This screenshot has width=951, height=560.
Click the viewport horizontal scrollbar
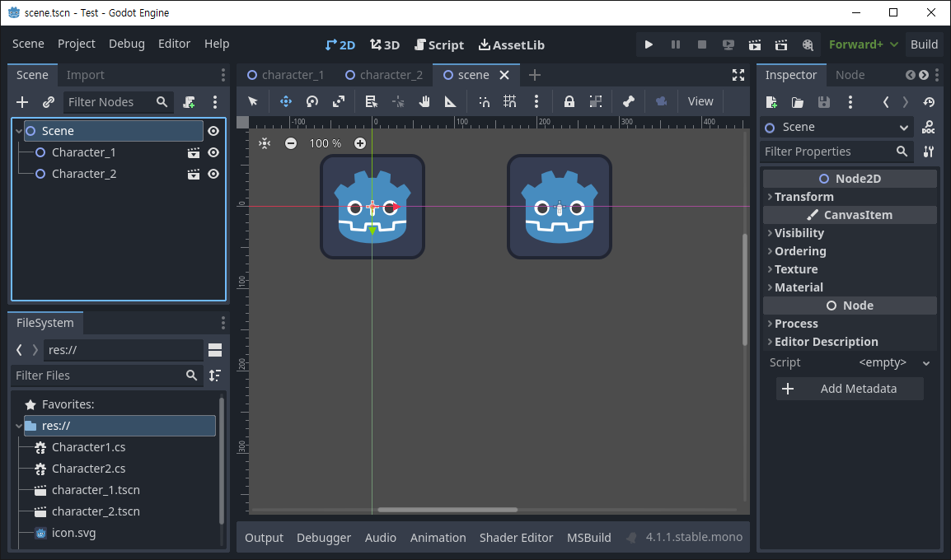pyautogui.click(x=447, y=510)
